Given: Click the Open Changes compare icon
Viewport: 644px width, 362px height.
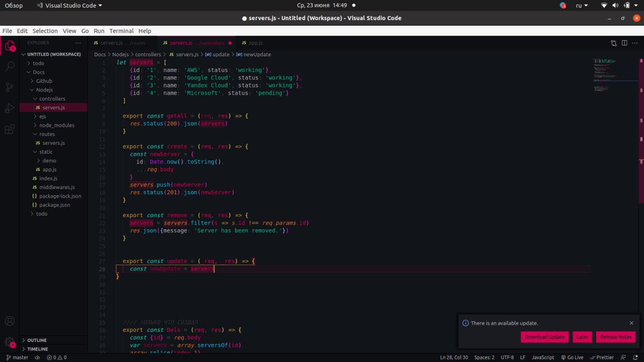Looking at the screenshot, I should point(613,43).
